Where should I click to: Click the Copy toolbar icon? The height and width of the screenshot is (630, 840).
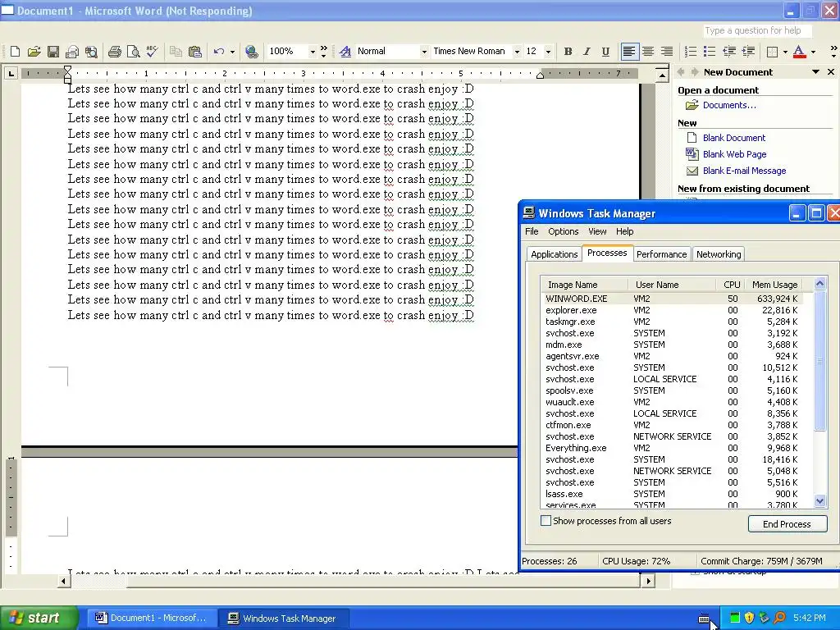pos(176,52)
